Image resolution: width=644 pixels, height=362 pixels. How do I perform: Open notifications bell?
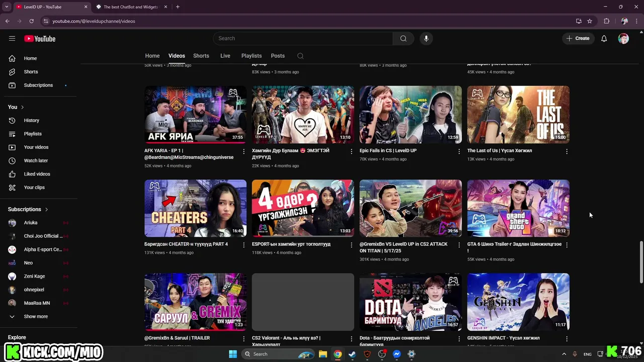click(x=604, y=39)
